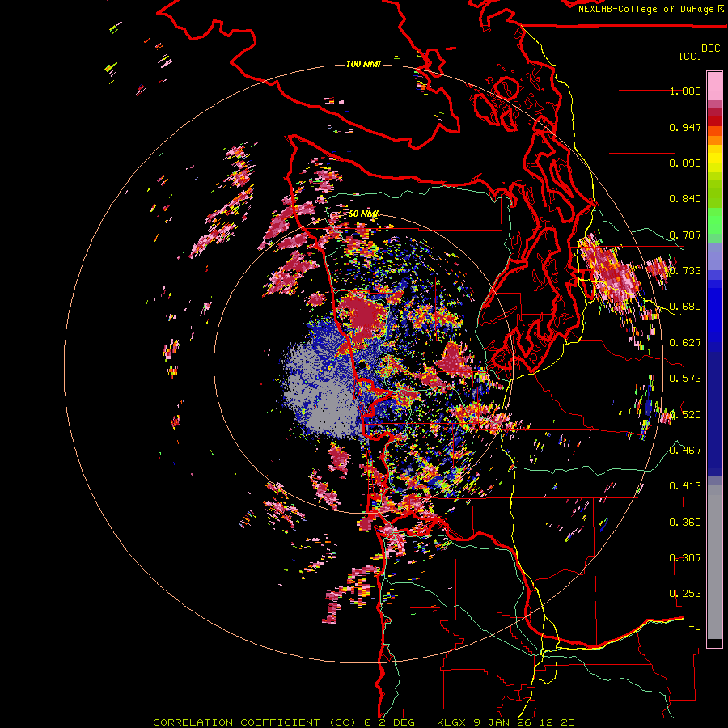Click the 0.787 scale value
The width and height of the screenshot is (728, 728).
pyautogui.click(x=685, y=235)
